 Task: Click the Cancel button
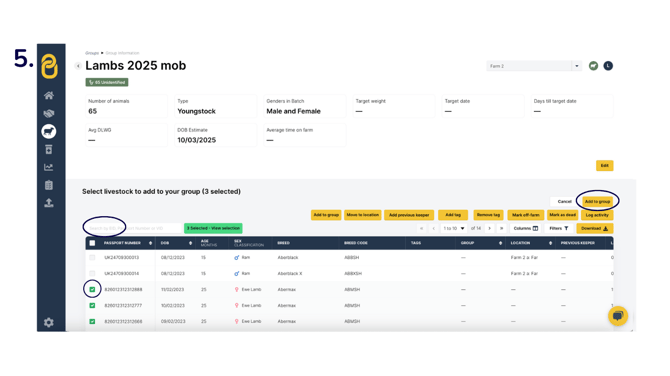[564, 202]
